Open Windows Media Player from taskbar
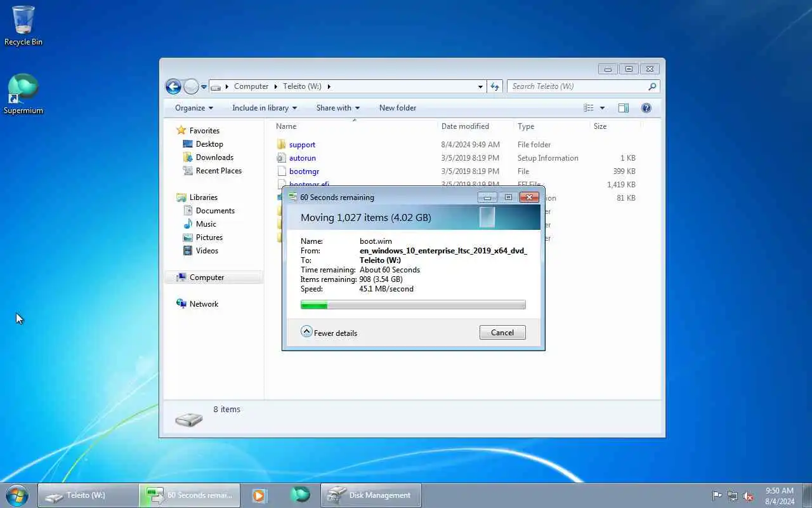The width and height of the screenshot is (812, 508). coord(259,495)
